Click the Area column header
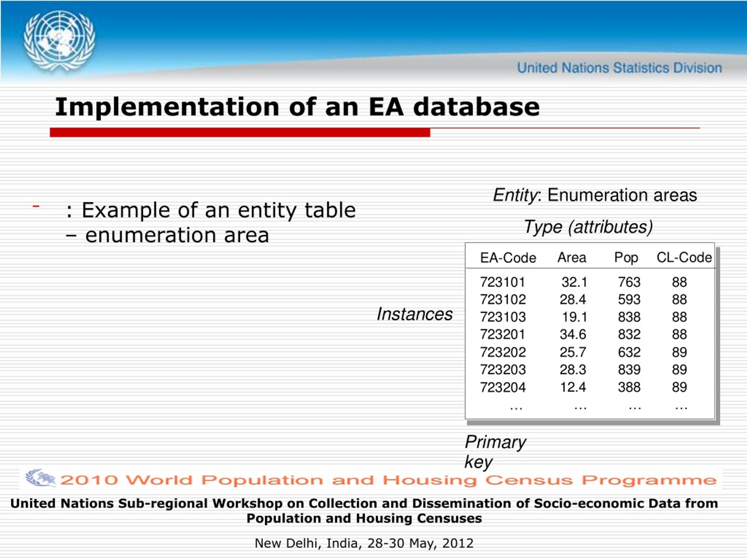This screenshot has width=747, height=560. (572, 258)
